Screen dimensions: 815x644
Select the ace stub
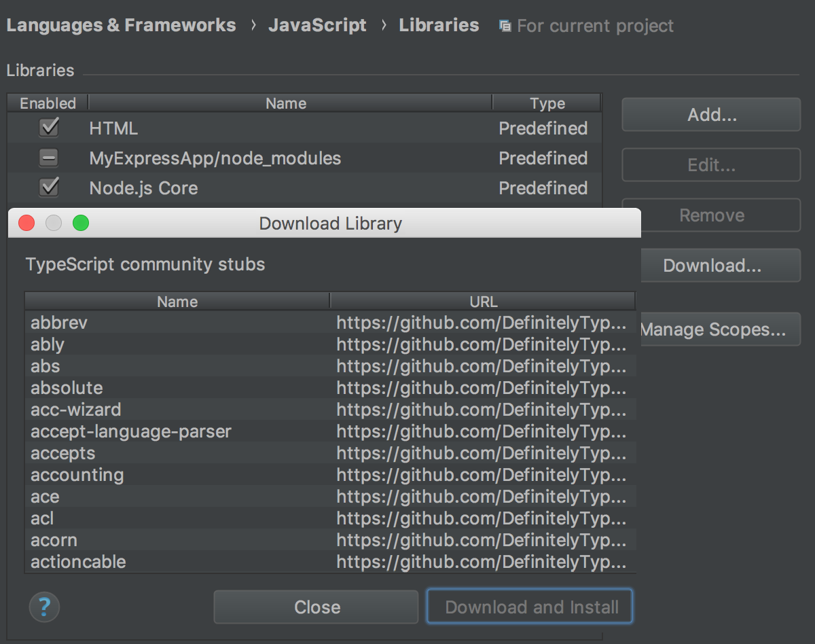pyautogui.click(x=45, y=497)
